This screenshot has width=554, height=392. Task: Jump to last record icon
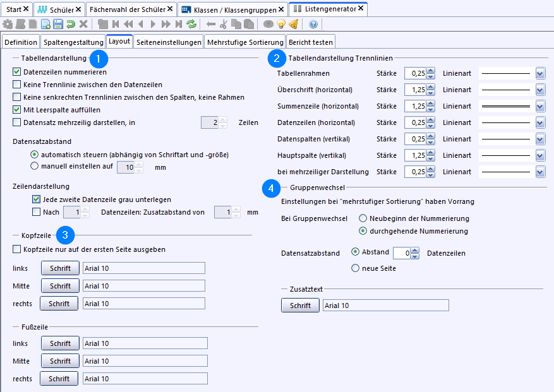point(179,24)
